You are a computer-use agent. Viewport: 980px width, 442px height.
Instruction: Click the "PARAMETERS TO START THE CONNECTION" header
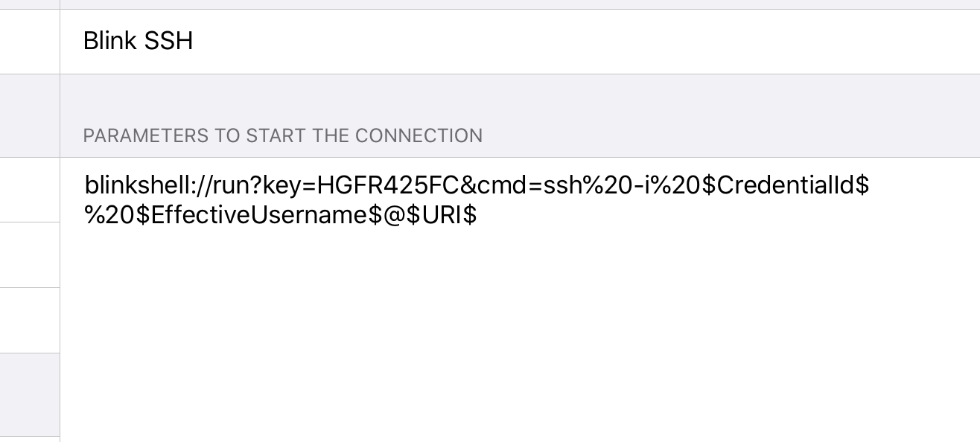(x=282, y=136)
